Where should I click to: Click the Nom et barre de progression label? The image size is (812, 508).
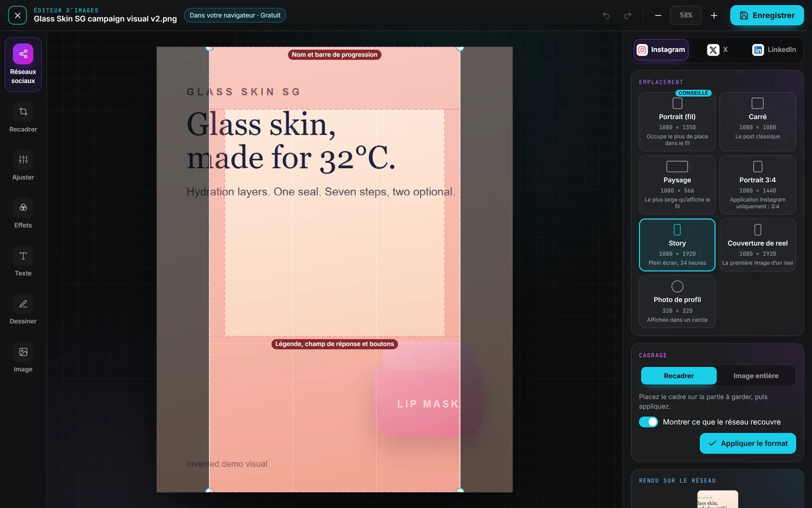pos(335,55)
